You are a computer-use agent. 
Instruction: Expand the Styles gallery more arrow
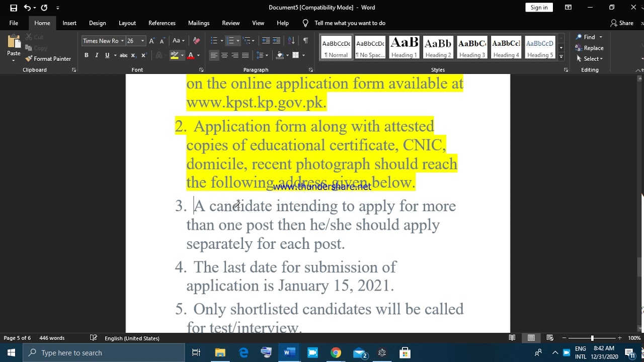(x=561, y=57)
